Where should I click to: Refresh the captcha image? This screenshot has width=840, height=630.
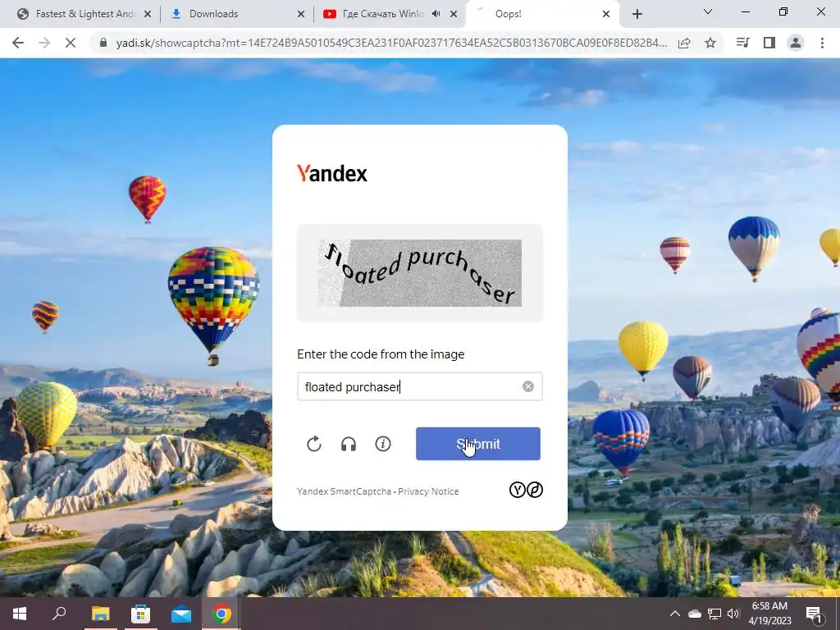pyautogui.click(x=314, y=444)
